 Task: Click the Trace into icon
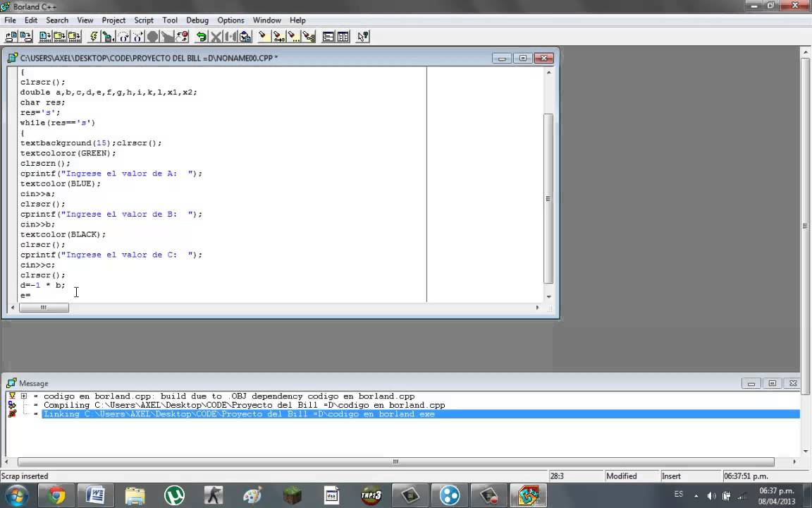(137, 36)
